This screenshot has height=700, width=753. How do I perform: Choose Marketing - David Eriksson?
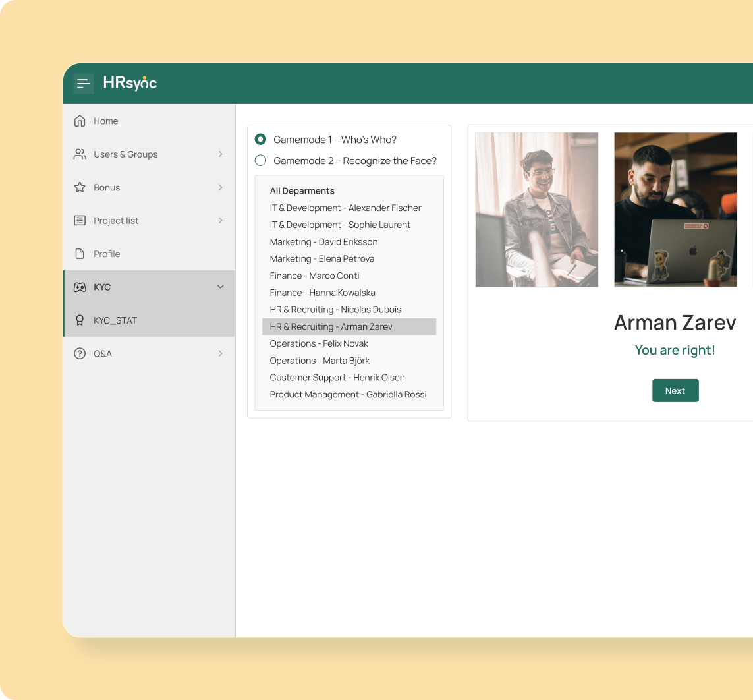[x=349, y=242]
